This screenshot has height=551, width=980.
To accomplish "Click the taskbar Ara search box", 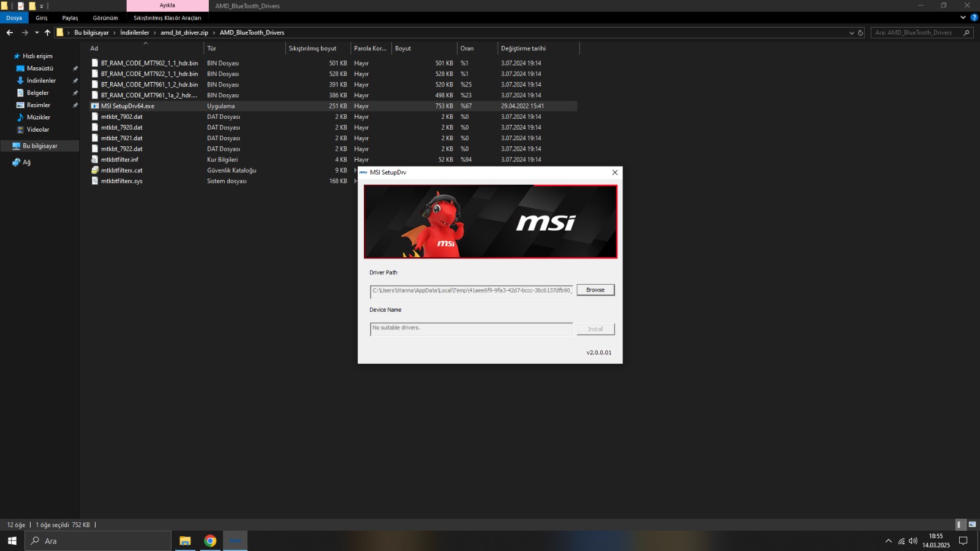I will tap(98, 541).
